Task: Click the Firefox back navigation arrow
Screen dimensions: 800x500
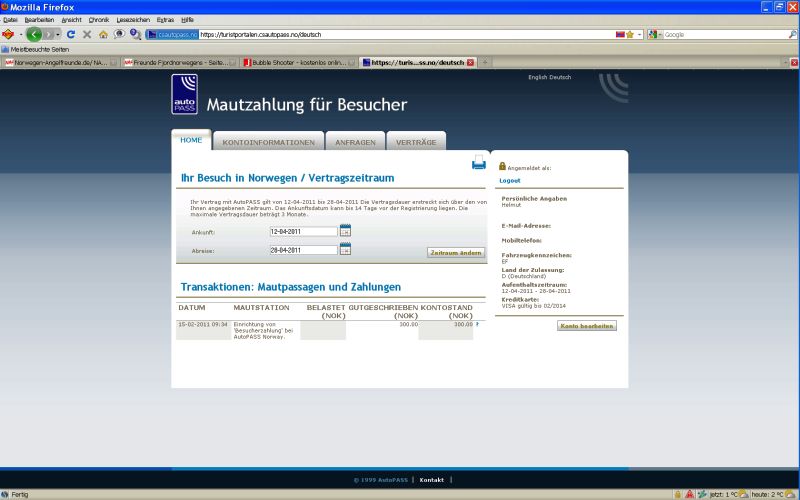Action: pos(35,34)
